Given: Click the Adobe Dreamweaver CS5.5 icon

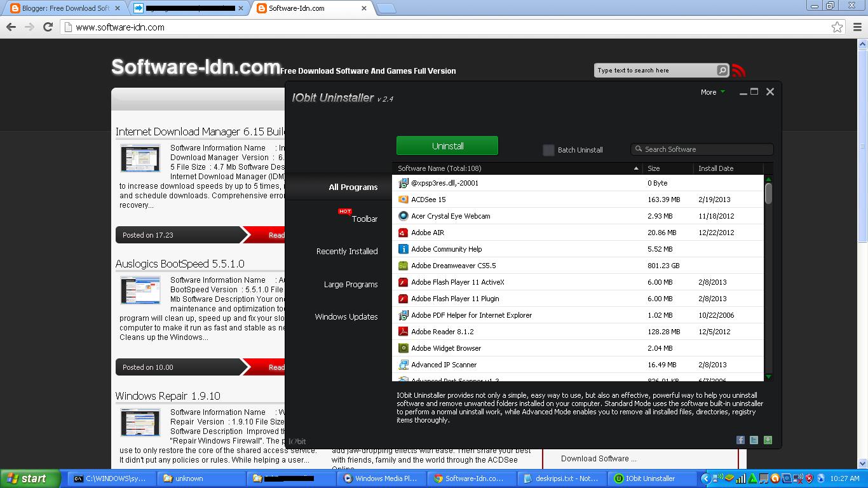Looking at the screenshot, I should 403,266.
